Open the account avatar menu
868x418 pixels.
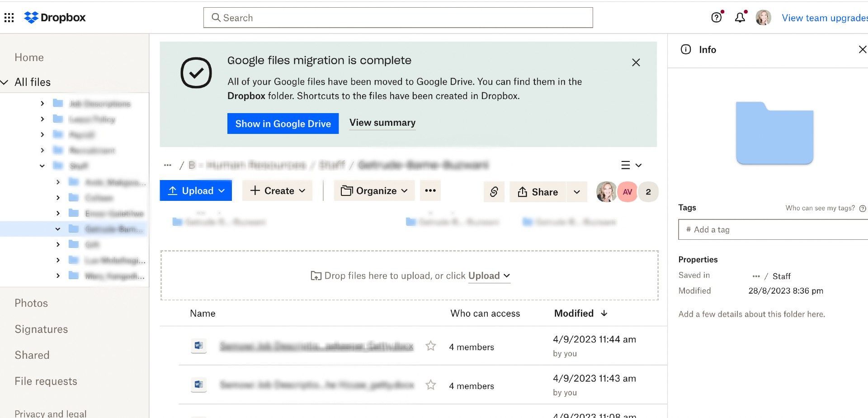pyautogui.click(x=763, y=18)
